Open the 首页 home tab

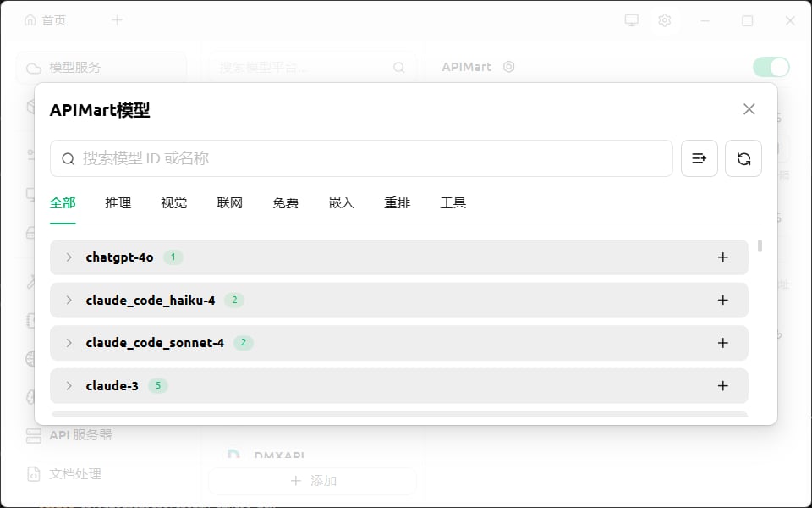point(46,20)
